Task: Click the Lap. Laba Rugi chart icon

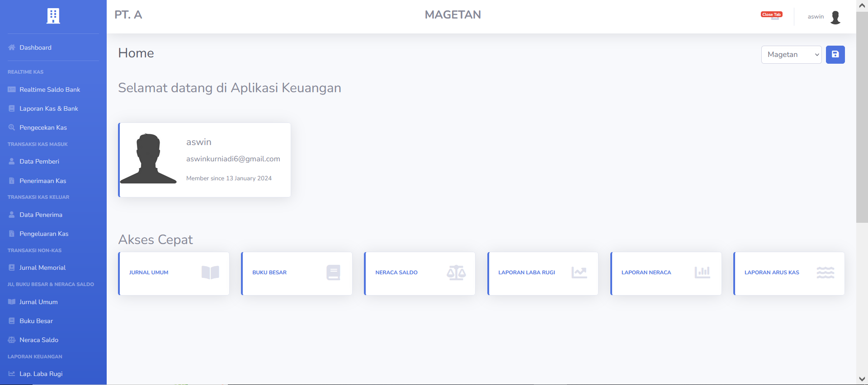Action: coord(12,374)
